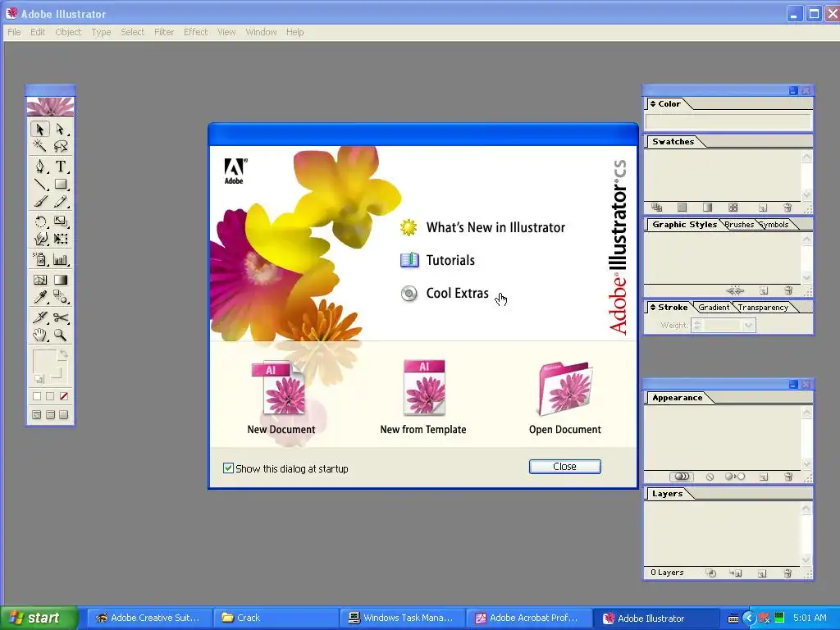The width and height of the screenshot is (840, 630).
Task: Click the Fill color box in toolbox
Action: pyautogui.click(x=44, y=361)
